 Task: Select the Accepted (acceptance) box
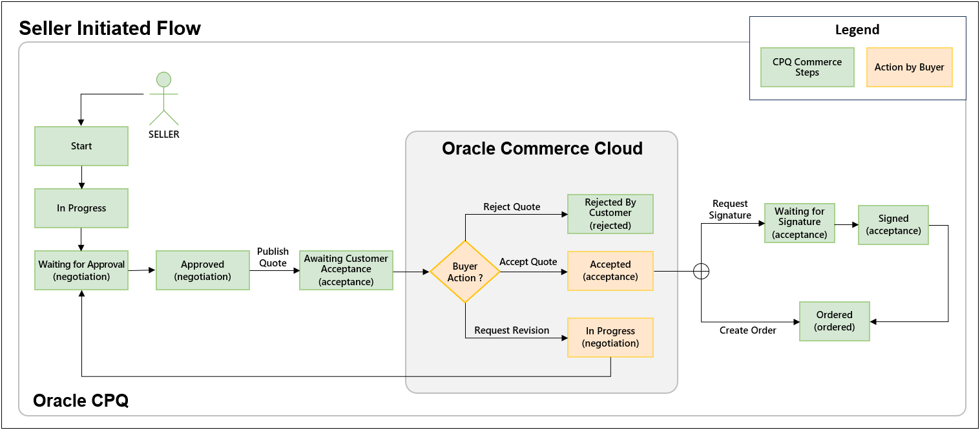[610, 270]
